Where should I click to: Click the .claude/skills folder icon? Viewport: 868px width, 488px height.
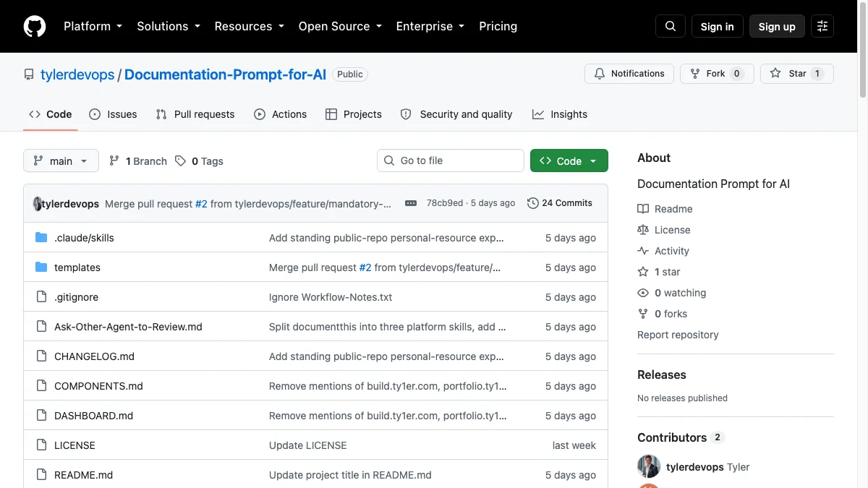pos(41,238)
